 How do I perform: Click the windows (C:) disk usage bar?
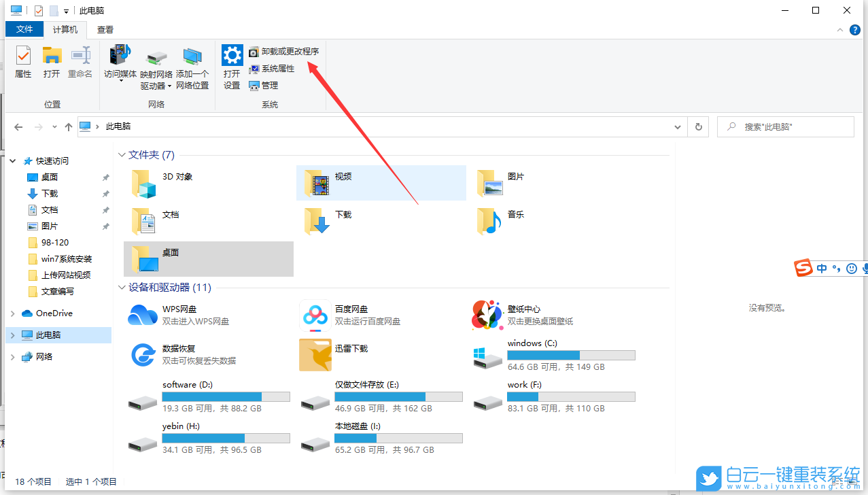pos(571,355)
